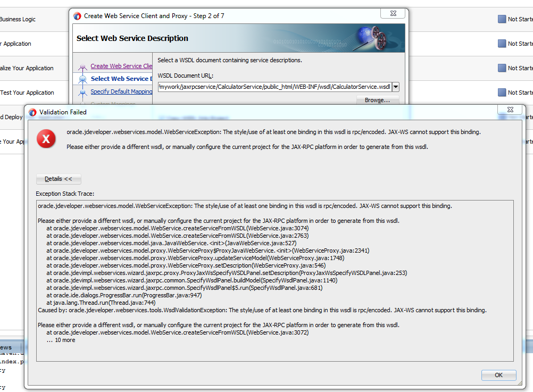This screenshot has width=533, height=392.
Task: Click into the WSDL Document URL field
Action: click(274, 87)
